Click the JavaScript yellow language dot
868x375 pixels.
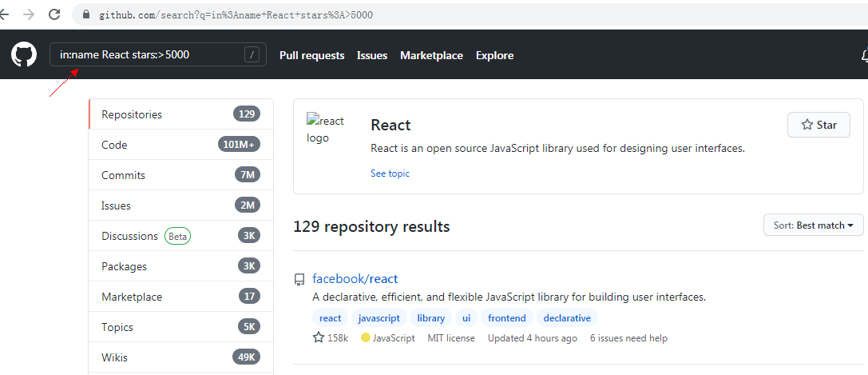366,337
